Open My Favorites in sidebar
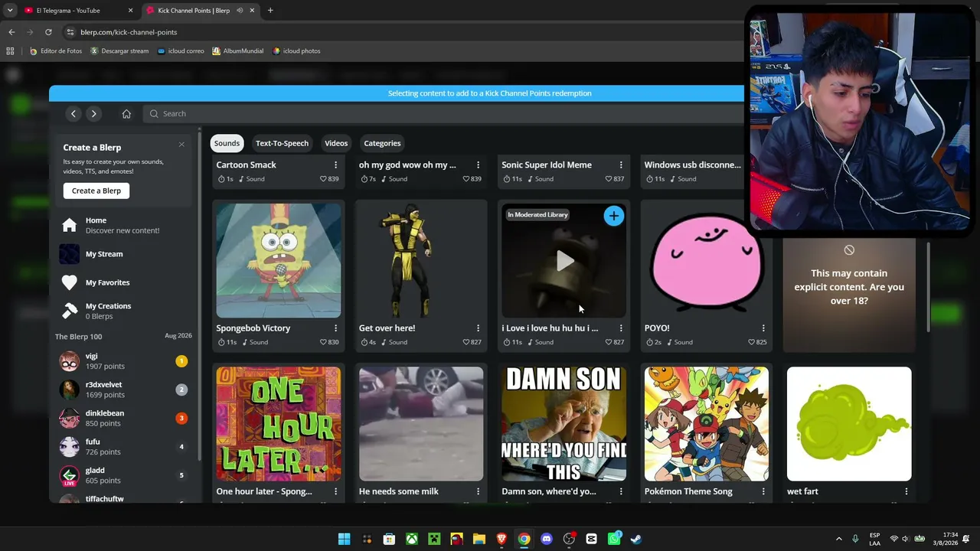Image resolution: width=980 pixels, height=551 pixels. tap(122, 282)
